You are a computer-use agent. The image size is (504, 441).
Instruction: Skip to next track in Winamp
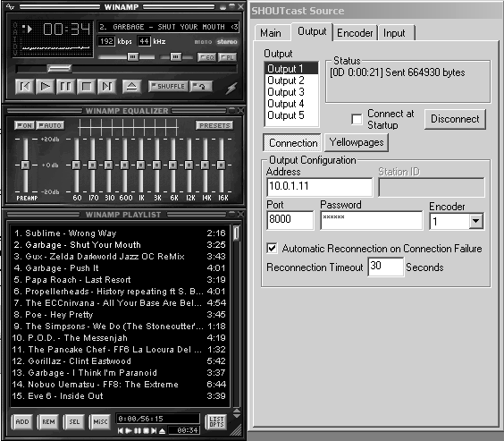106,86
